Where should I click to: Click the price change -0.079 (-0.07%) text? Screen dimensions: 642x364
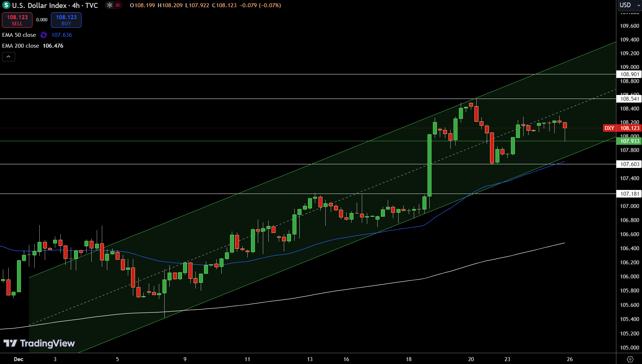coord(260,5)
